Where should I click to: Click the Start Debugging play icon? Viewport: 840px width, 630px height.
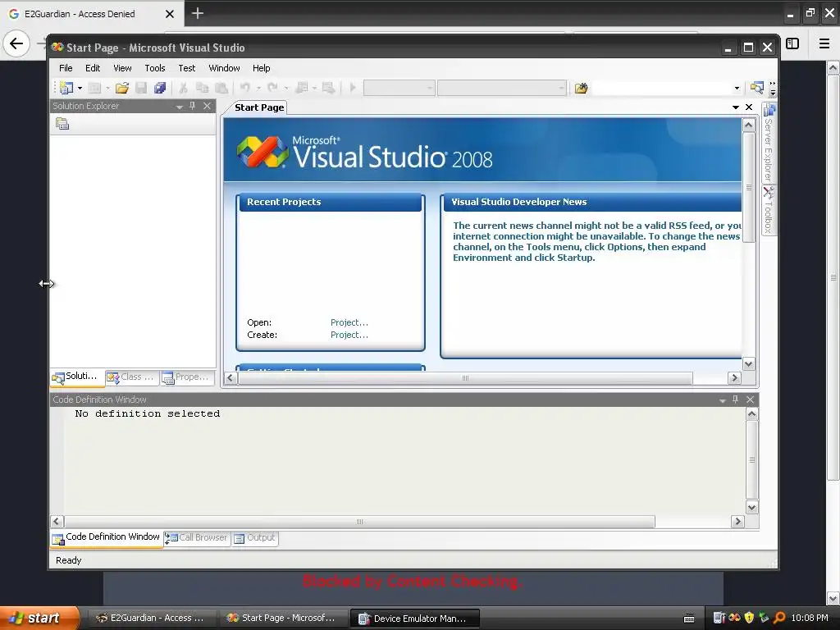pyautogui.click(x=353, y=87)
